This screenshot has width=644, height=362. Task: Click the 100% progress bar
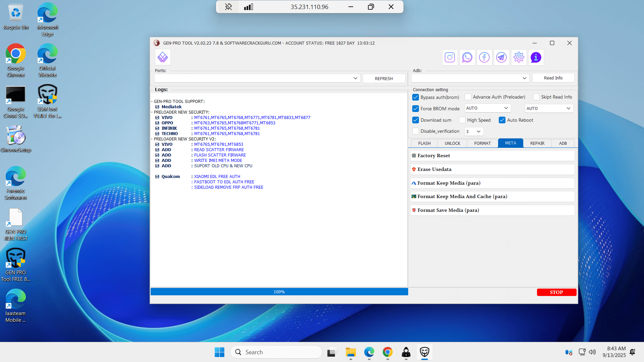[x=279, y=292]
